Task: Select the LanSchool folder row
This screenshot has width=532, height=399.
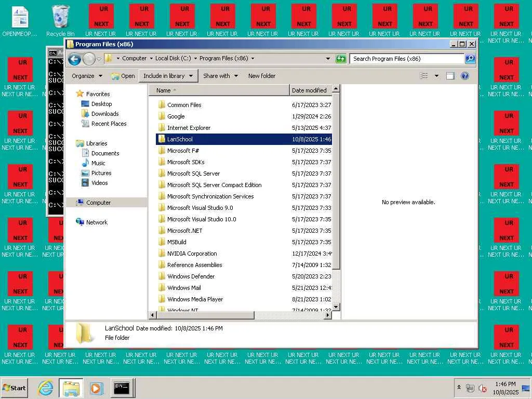Action: pos(244,139)
